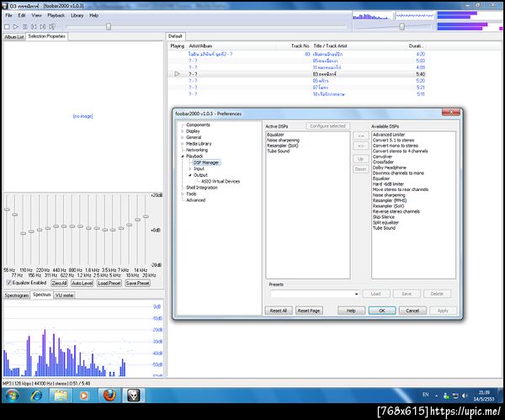Select the Default playlist tab
The width and height of the screenshot is (505, 420).
pos(175,36)
